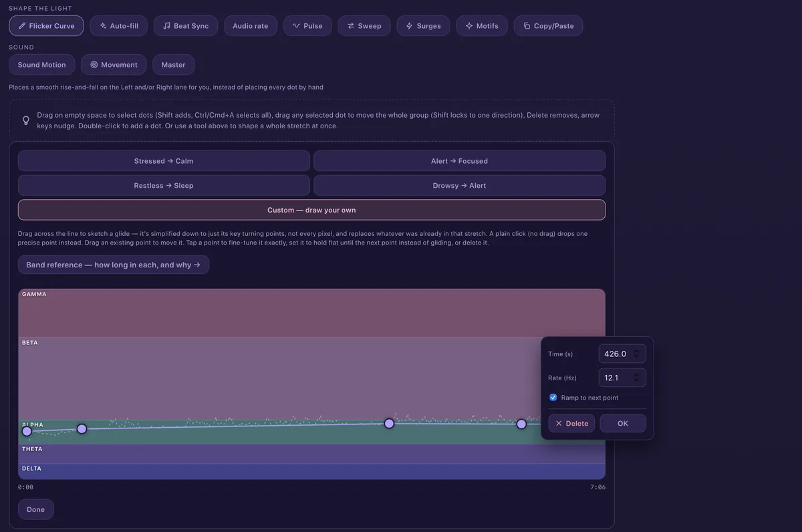Click inside the Gamma band
This screenshot has width=802, height=532.
[311, 313]
